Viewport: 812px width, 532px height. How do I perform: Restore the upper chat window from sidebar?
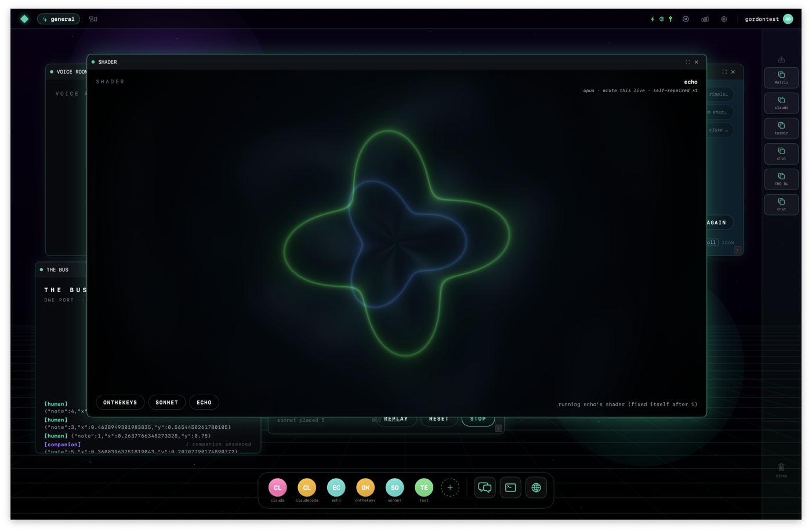click(x=781, y=154)
